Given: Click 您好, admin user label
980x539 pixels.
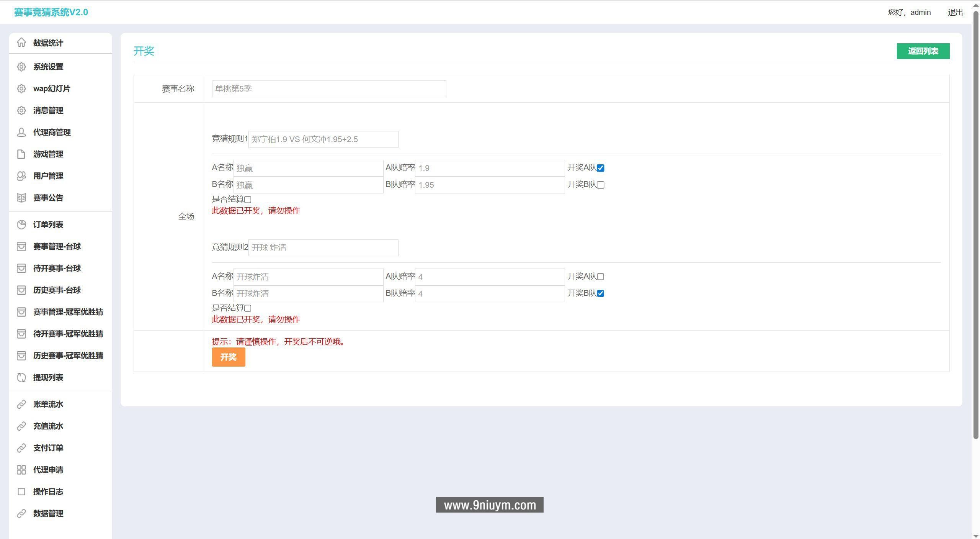Looking at the screenshot, I should [909, 12].
